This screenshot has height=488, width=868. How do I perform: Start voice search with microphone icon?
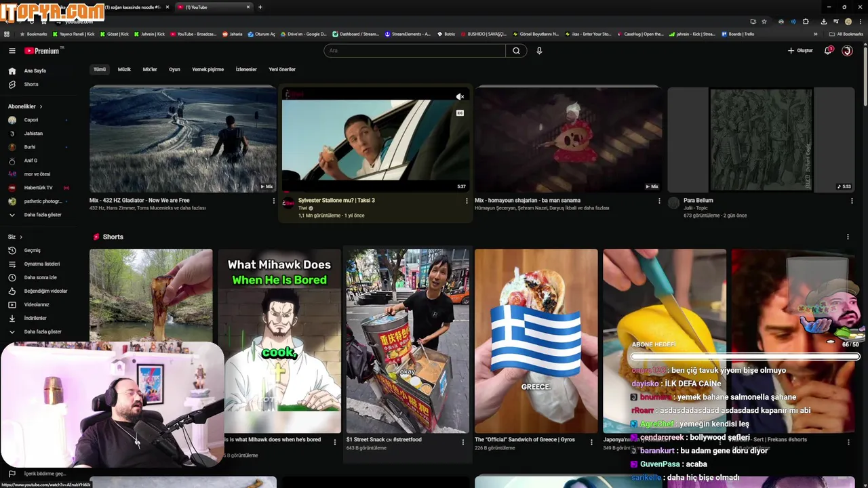click(x=539, y=51)
